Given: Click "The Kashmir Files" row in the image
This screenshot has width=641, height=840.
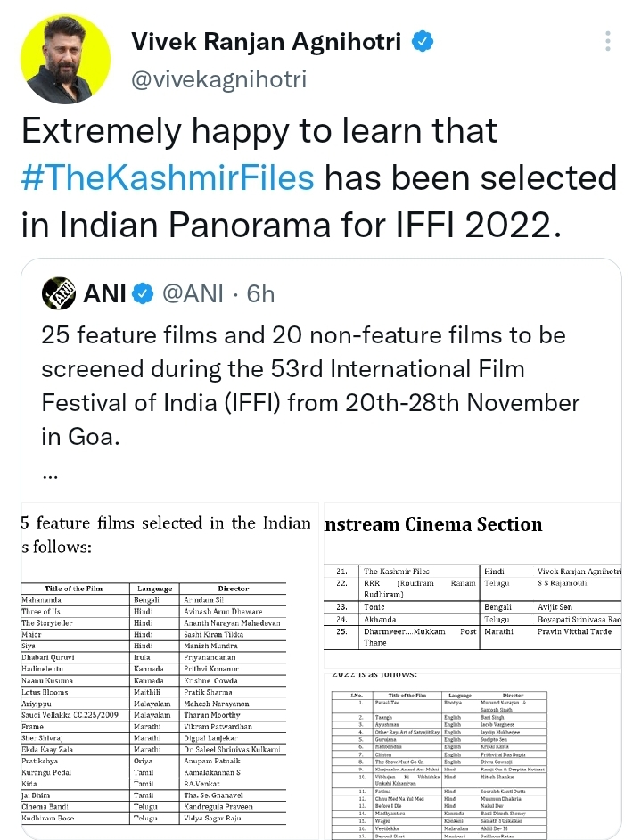Looking at the screenshot, I should [399, 570].
